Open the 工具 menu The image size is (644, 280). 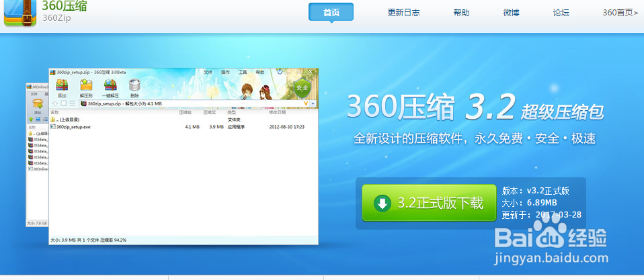tap(243, 72)
